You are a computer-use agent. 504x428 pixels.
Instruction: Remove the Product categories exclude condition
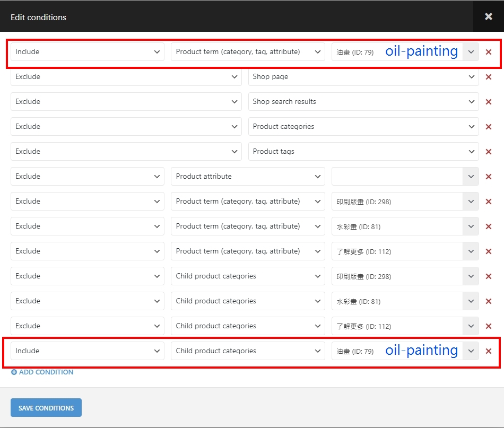pos(488,127)
